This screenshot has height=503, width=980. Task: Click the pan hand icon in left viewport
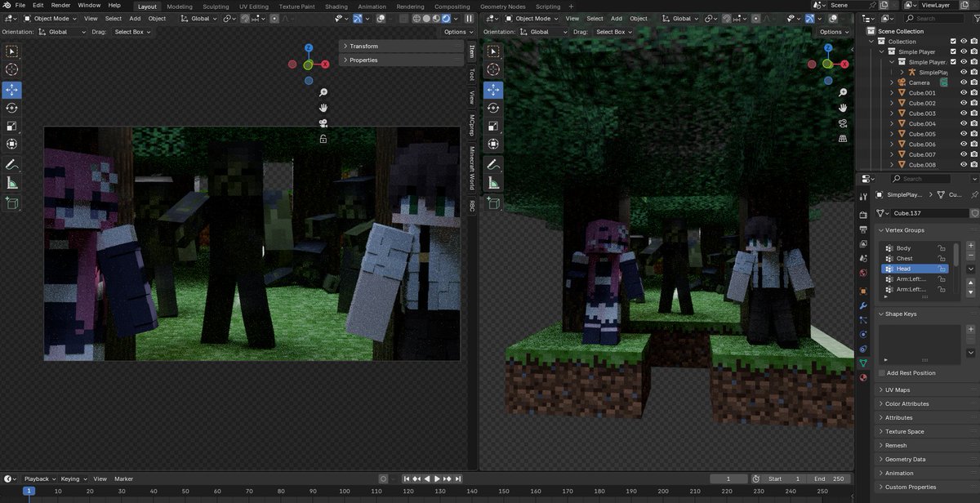(x=323, y=108)
